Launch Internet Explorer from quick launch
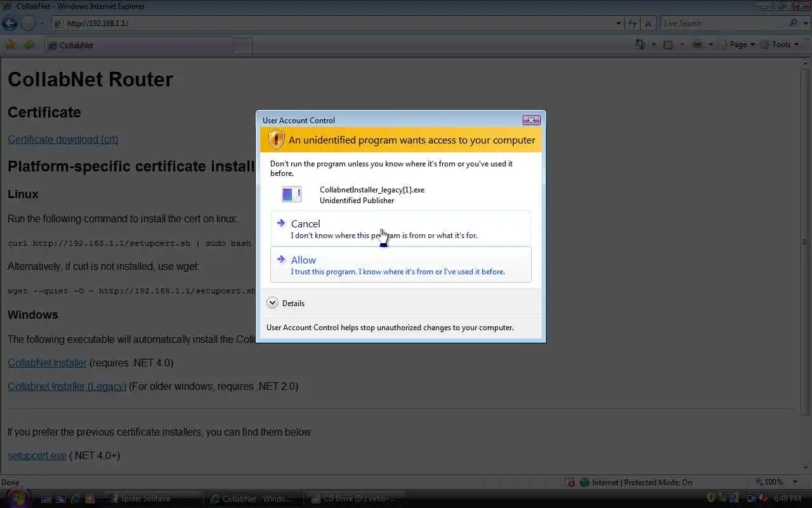The image size is (812, 508). click(76, 498)
